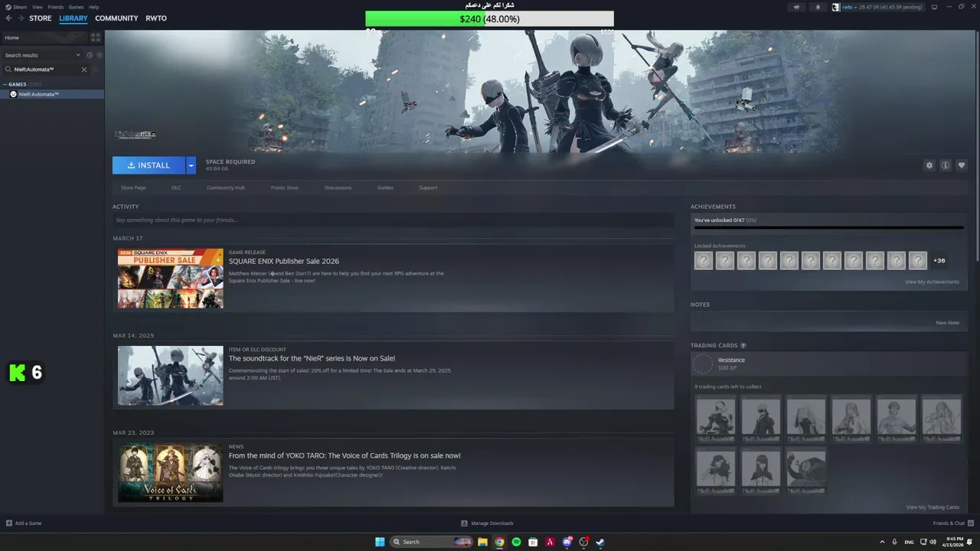Open SQUARE ENIX Publisher Sale 2026 headline
Image resolution: width=980 pixels, height=551 pixels.
point(284,261)
